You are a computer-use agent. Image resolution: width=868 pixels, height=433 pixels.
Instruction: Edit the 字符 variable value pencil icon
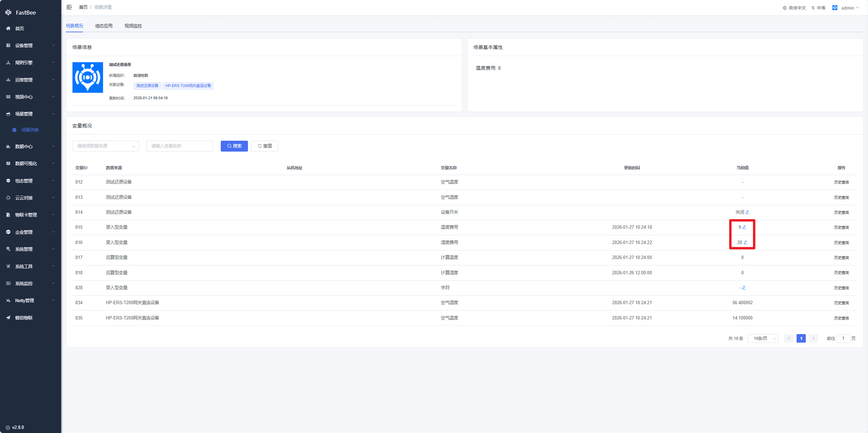point(744,288)
